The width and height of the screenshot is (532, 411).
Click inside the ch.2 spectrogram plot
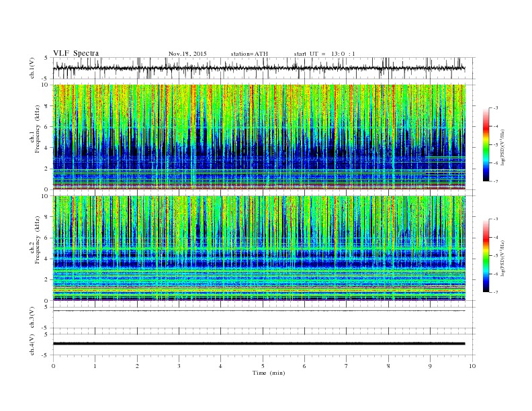click(x=259, y=248)
